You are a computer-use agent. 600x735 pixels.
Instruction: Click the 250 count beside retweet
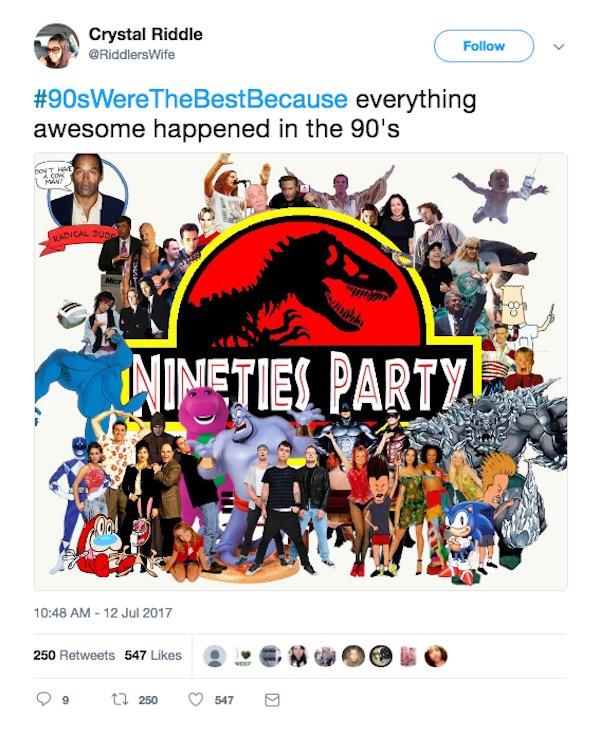click(148, 700)
